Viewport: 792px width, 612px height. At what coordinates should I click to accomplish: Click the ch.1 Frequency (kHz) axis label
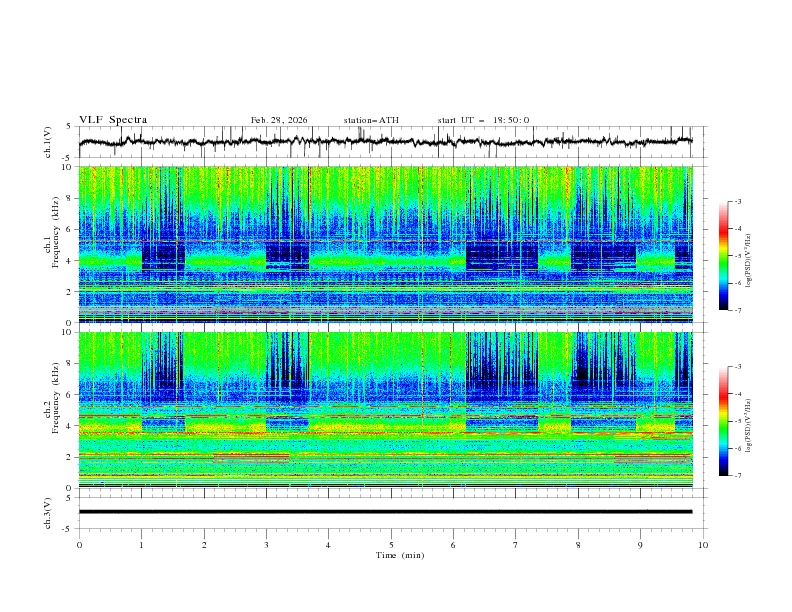pos(51,232)
